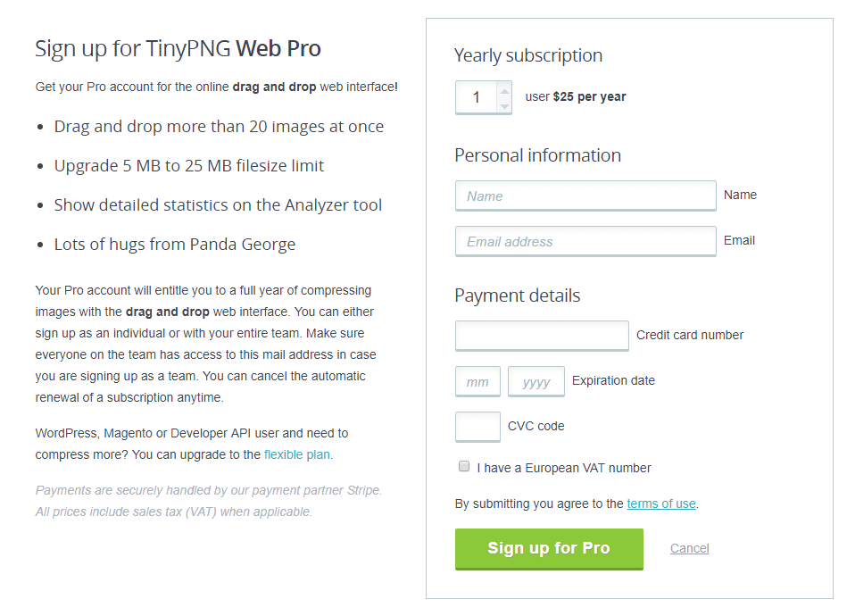Click the 'I have a European VAT number' text
The width and height of the screenshot is (847, 616).
point(564,468)
